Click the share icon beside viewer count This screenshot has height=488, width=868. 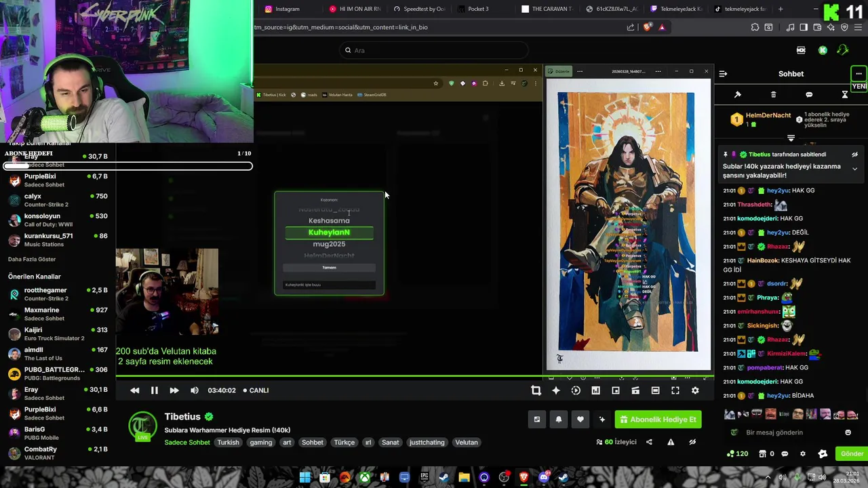tap(649, 442)
